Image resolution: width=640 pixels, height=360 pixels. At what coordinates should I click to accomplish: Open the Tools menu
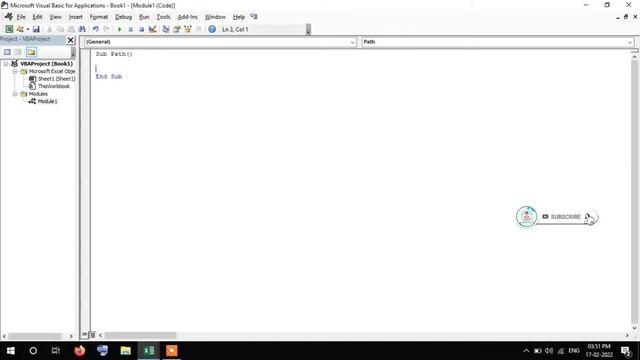point(163,17)
